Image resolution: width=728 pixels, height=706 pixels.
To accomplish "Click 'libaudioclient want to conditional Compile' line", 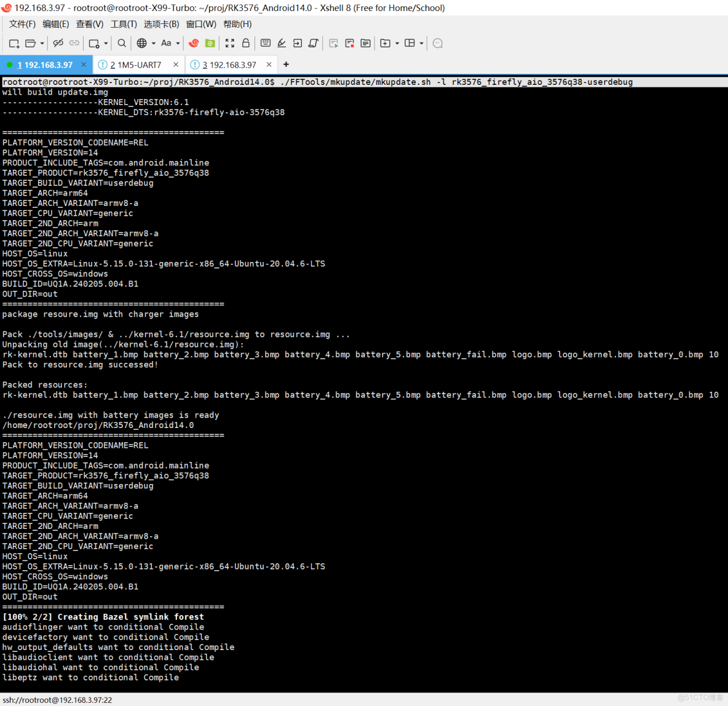I will click(108, 657).
